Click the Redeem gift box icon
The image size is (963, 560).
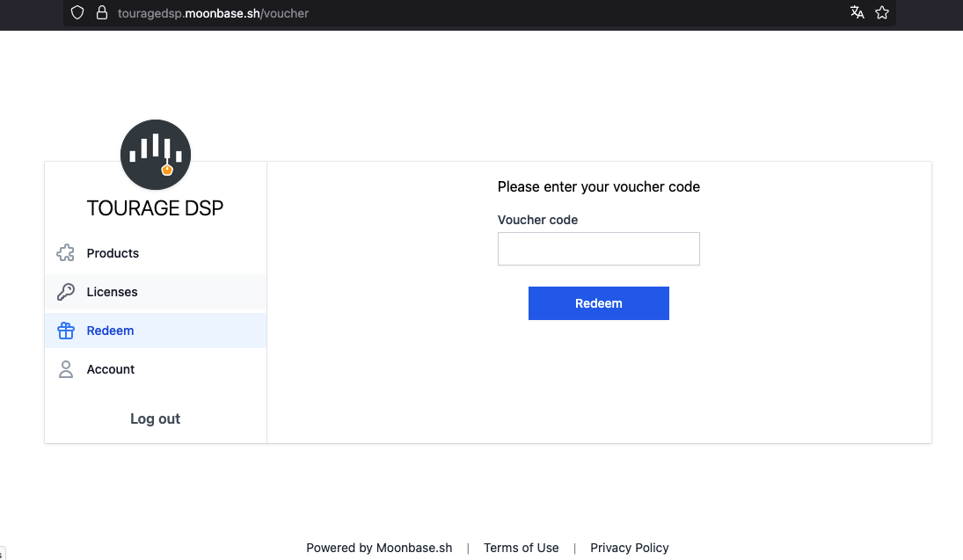(x=65, y=331)
